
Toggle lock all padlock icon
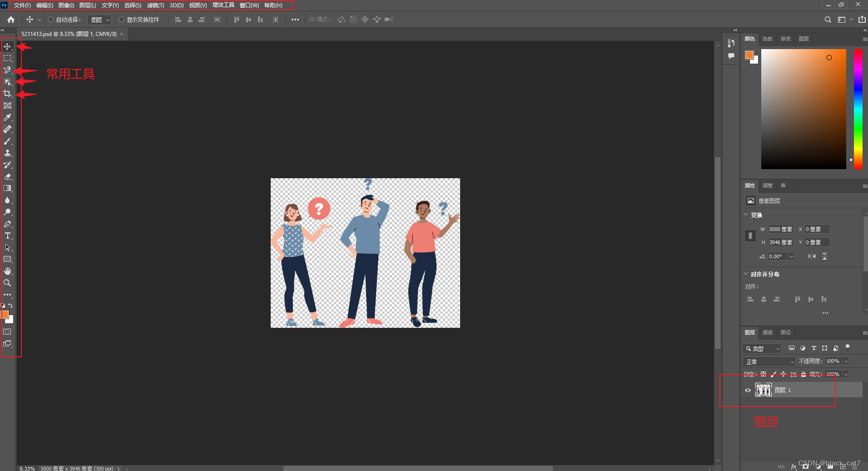[x=804, y=374]
